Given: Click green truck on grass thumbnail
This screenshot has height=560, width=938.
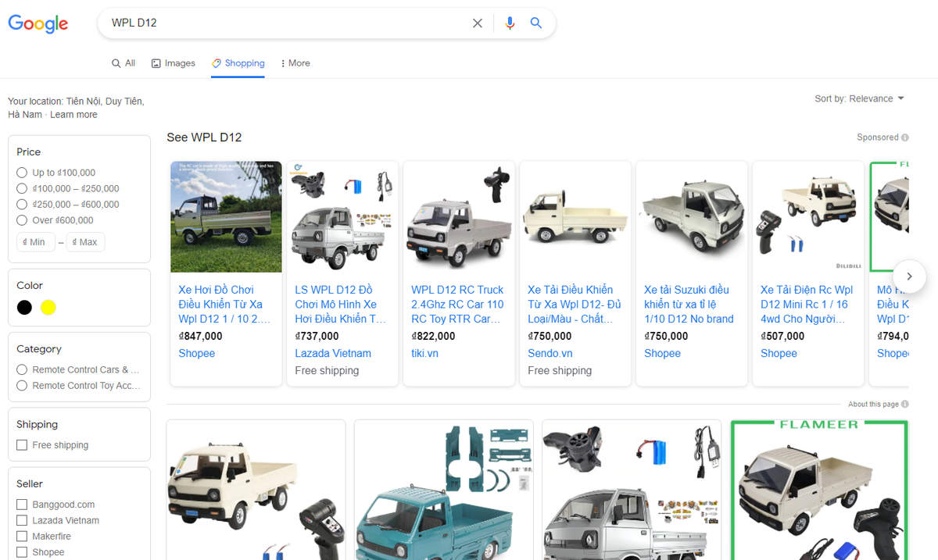Looking at the screenshot, I should [226, 217].
